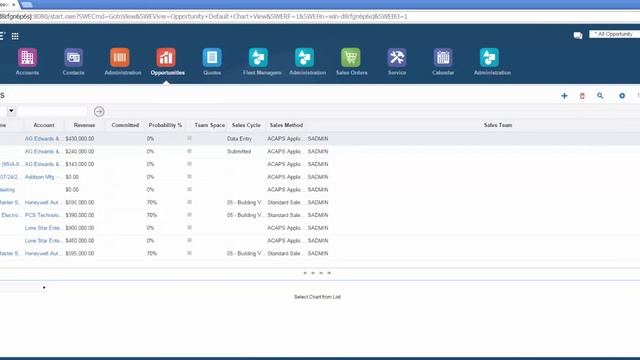Click the Team Space column header
This screenshot has width=640, height=360.
click(x=210, y=125)
